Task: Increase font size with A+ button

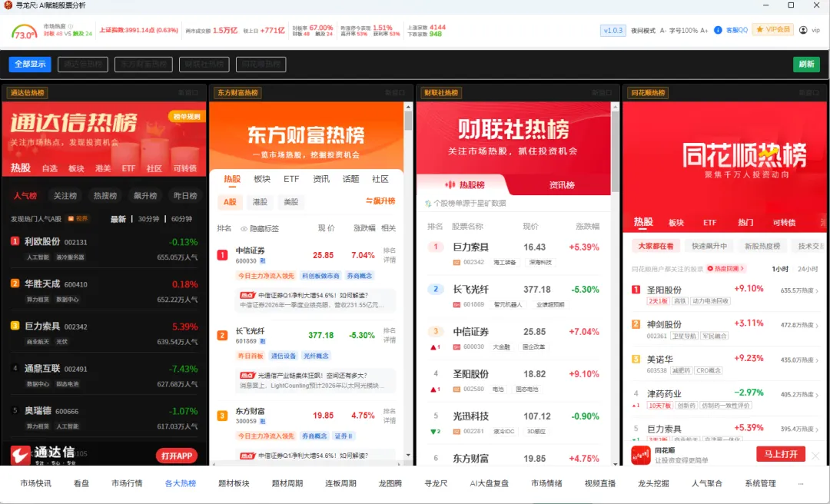Action: point(704,30)
